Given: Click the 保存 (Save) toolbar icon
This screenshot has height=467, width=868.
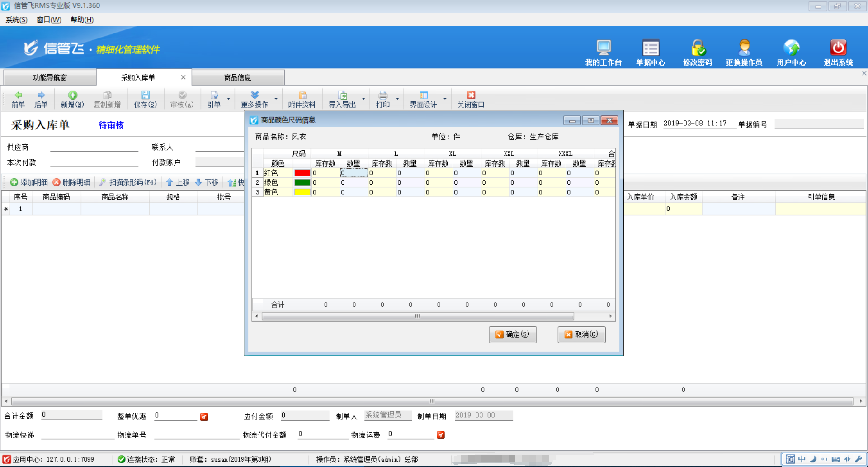Looking at the screenshot, I should 145,95.
